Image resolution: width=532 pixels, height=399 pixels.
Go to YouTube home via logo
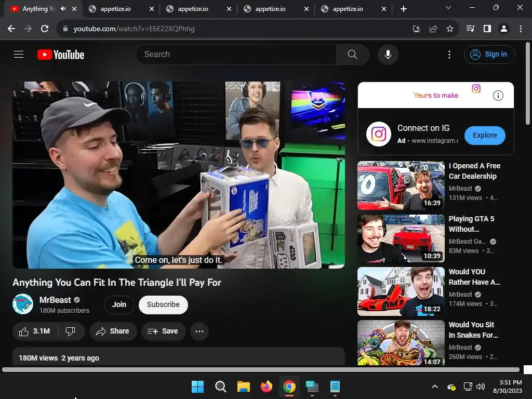point(61,55)
